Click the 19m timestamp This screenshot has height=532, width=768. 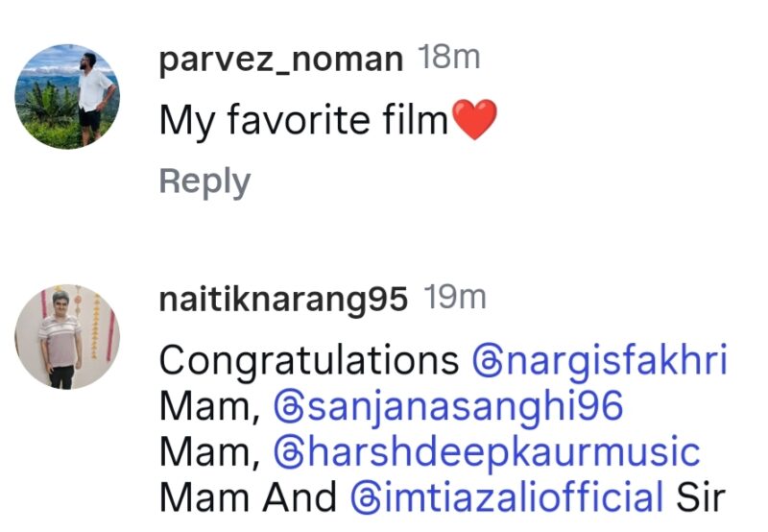pos(455,298)
